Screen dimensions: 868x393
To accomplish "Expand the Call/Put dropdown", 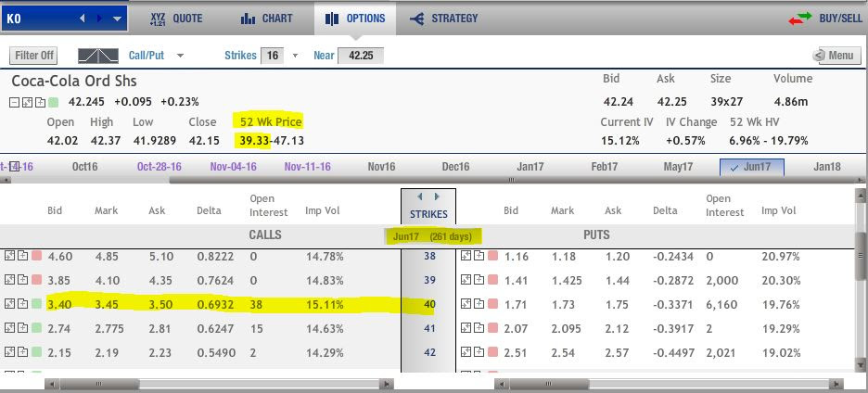I will [179, 56].
